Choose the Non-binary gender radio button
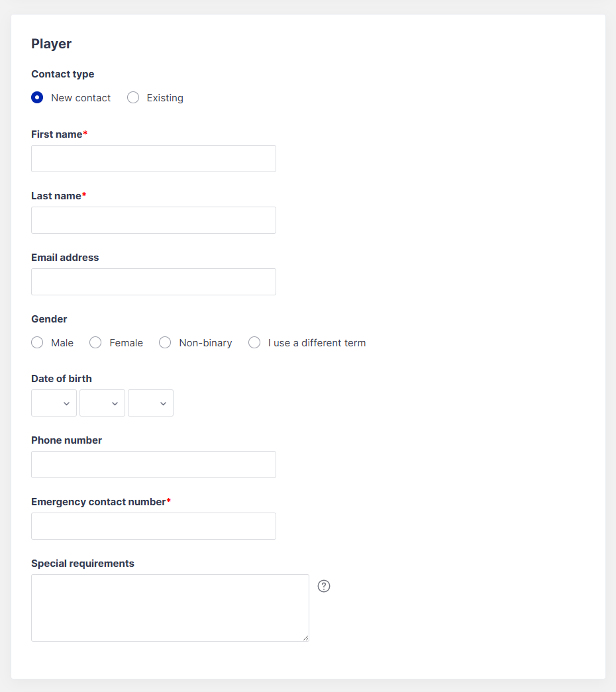The image size is (616, 692). 166,342
